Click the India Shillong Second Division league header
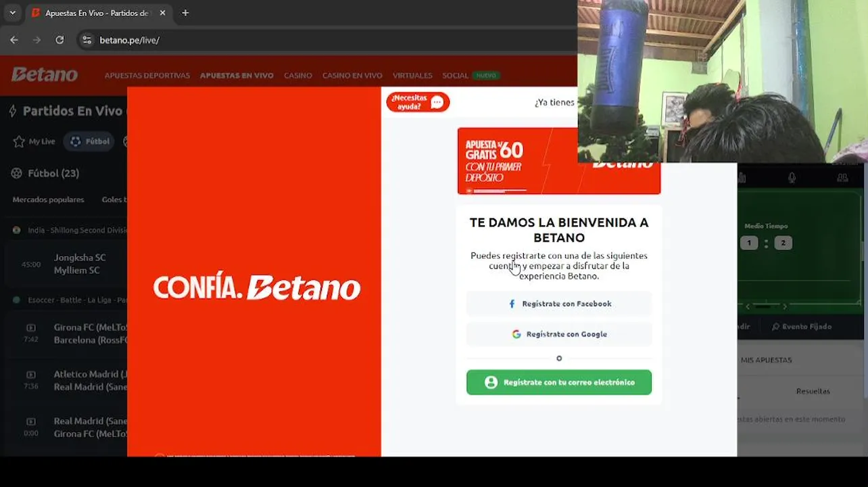868x487 pixels. tap(68, 230)
